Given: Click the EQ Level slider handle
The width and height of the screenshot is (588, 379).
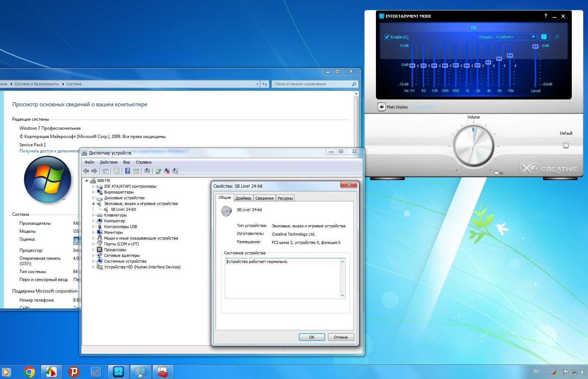Looking at the screenshot, I should (x=535, y=46).
